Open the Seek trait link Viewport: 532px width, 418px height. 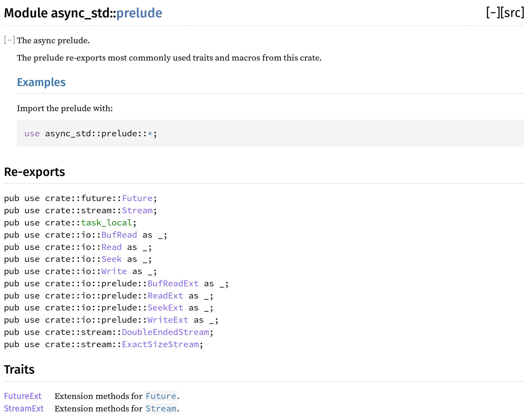click(x=112, y=259)
